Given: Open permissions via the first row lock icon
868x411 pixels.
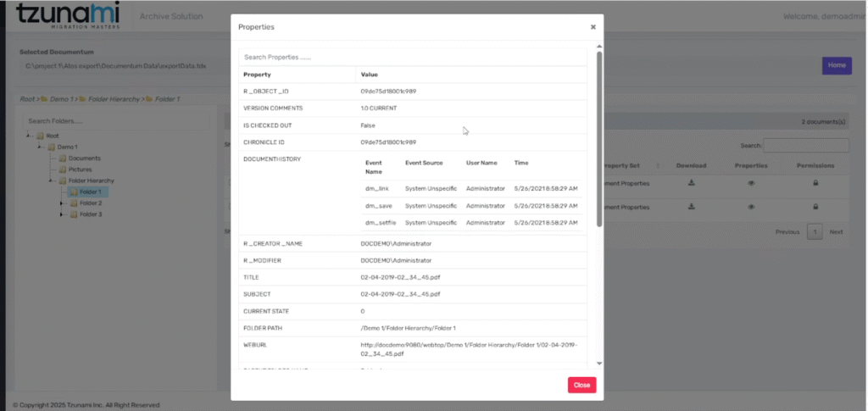Looking at the screenshot, I should [x=815, y=182].
